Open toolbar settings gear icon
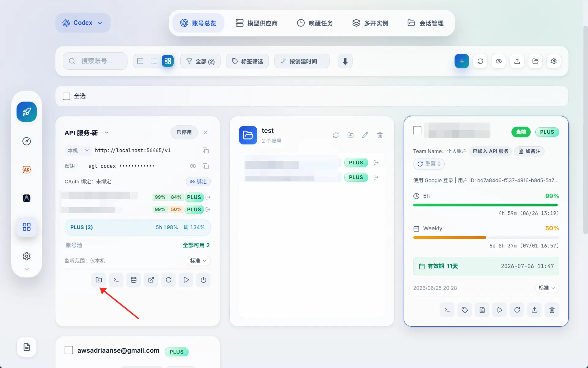The image size is (588, 368). click(554, 61)
